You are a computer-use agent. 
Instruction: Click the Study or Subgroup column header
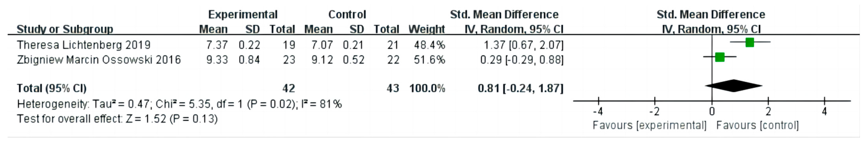point(65,29)
